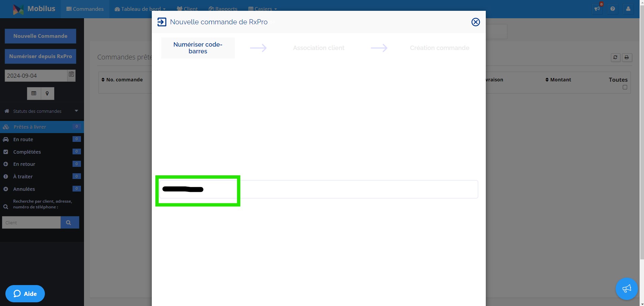Open the help question mark icon
Viewport: 644px width, 306px height.
point(613,9)
